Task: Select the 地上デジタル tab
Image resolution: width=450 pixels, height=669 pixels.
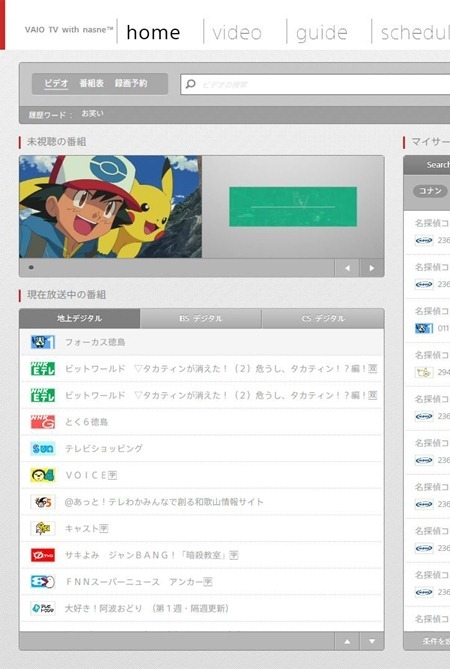Action: [80, 318]
